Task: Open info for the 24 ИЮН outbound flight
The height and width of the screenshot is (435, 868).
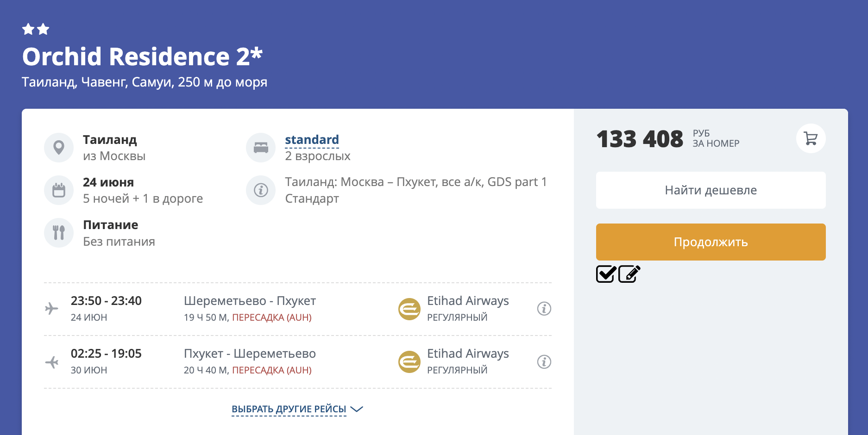Action: click(x=544, y=309)
